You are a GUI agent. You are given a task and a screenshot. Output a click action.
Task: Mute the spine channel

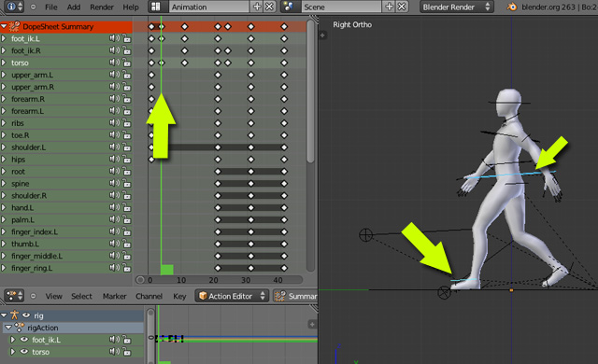114,184
